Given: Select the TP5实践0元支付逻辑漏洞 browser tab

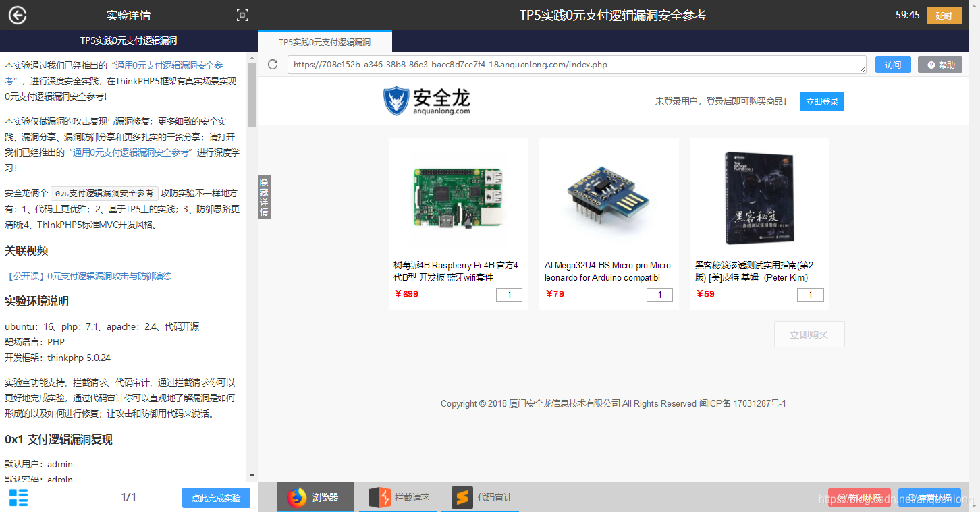Looking at the screenshot, I should [x=325, y=42].
